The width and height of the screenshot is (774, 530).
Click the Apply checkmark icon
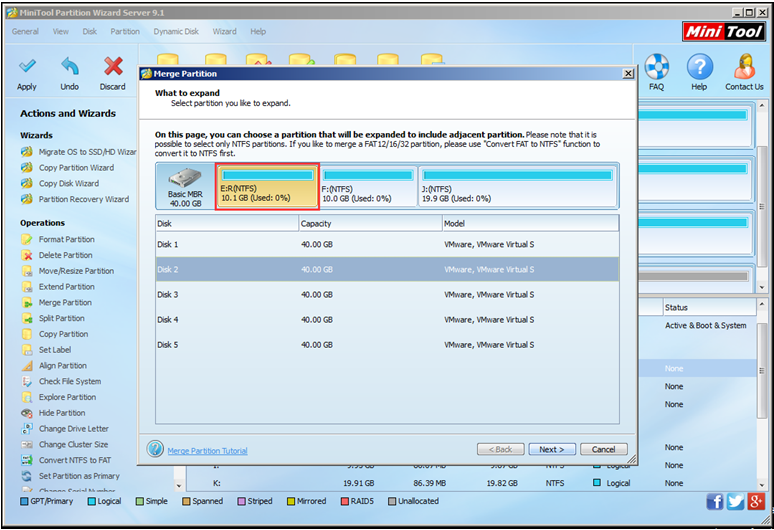coord(27,66)
